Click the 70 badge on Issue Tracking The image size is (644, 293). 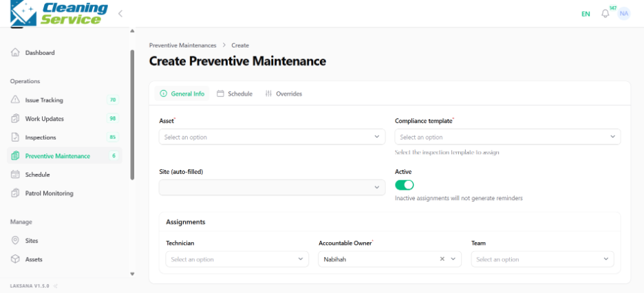coord(113,100)
